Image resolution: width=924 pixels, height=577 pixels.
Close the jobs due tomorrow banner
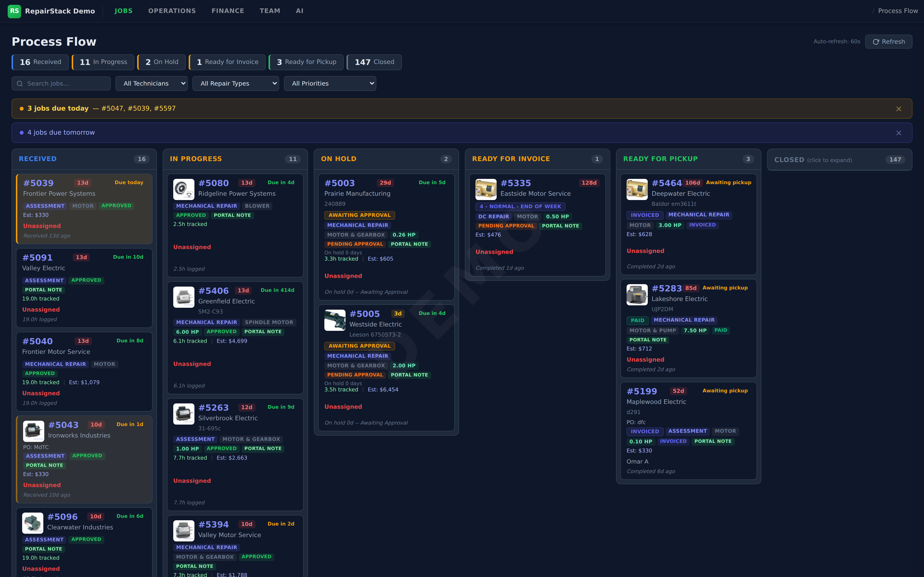898,133
